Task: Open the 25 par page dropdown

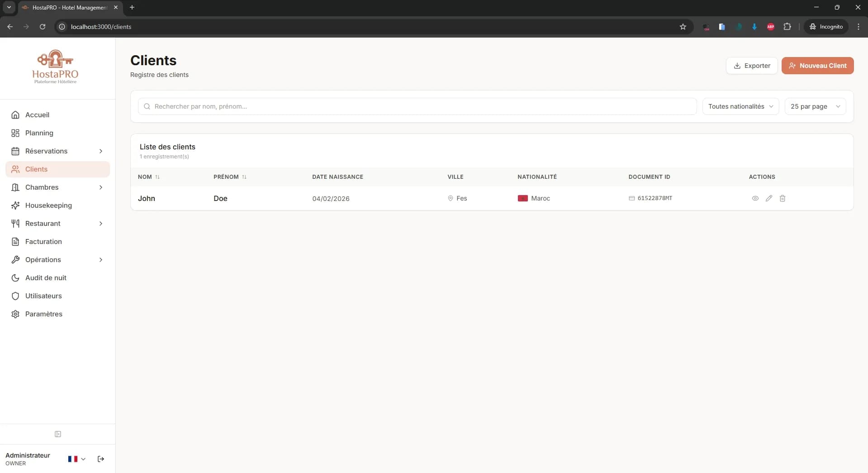Action: point(815,106)
